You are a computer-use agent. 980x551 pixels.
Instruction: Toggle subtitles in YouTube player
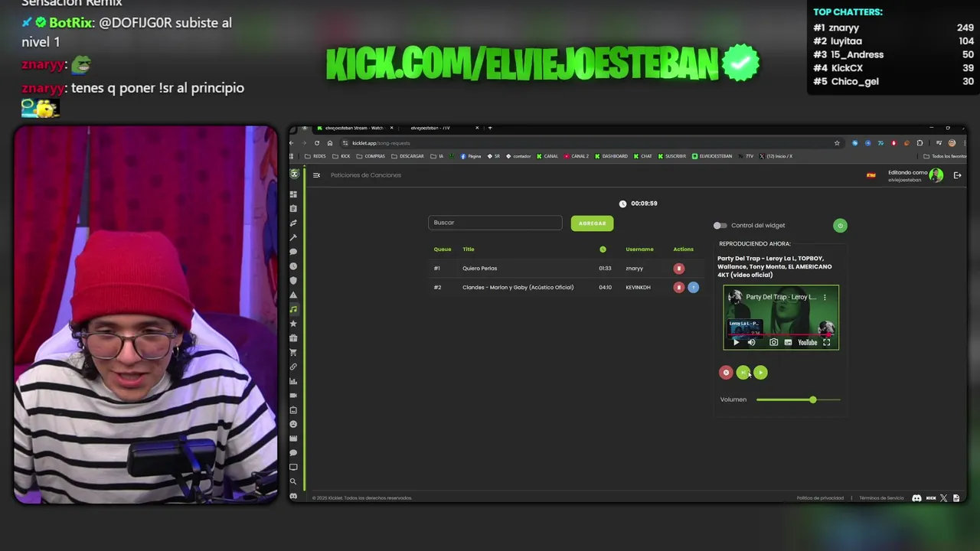pos(788,342)
